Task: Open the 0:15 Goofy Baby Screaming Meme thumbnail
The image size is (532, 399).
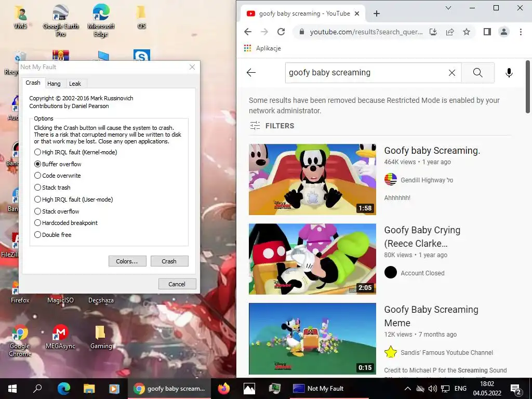Action: tap(312, 339)
